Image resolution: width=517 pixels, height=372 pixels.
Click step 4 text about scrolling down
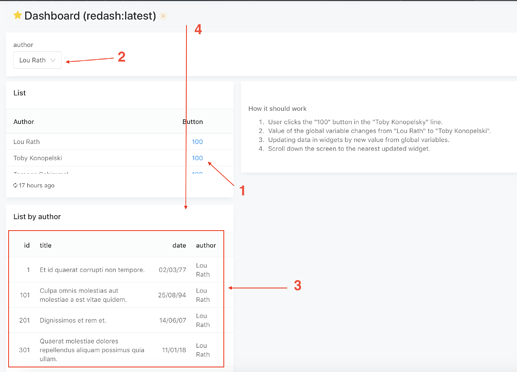tap(349, 149)
